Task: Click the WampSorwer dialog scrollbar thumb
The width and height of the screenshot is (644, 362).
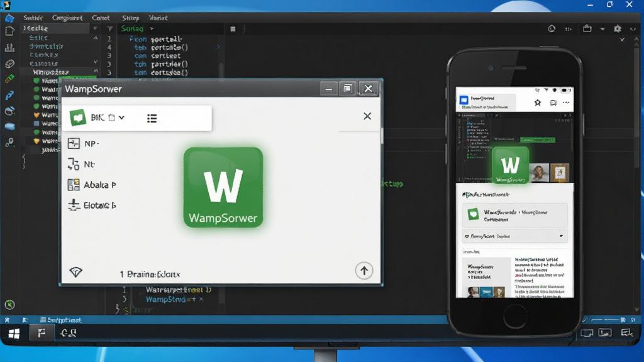Action: (382, 136)
